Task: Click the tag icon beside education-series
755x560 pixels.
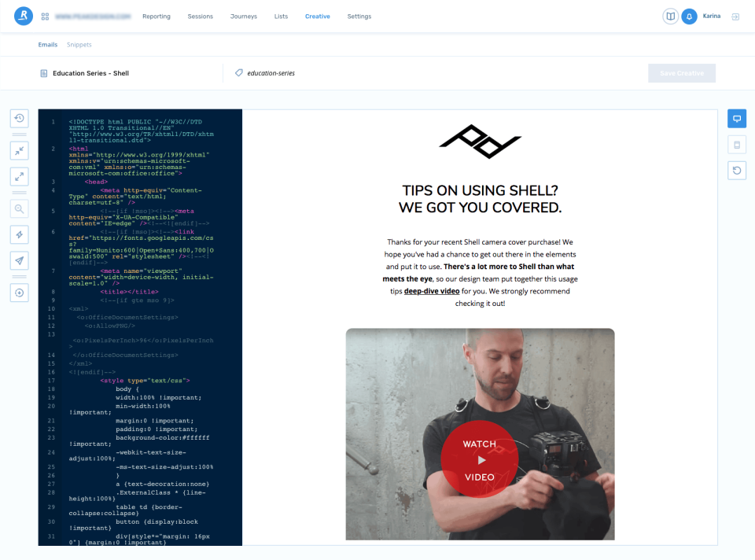Action: pyautogui.click(x=239, y=72)
